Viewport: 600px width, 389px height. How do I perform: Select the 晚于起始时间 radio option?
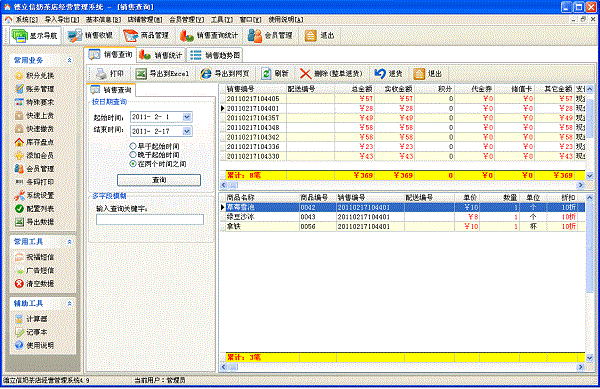click(x=155, y=155)
